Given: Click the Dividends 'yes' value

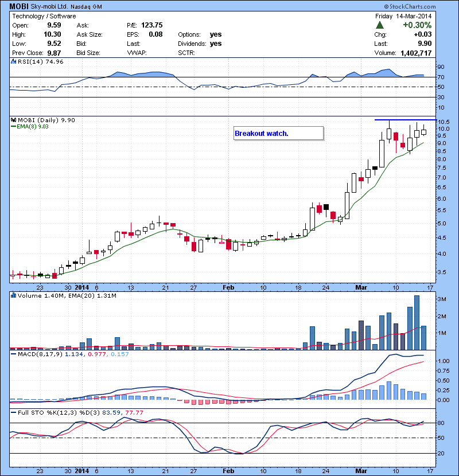Looking at the screenshot, I should point(216,44).
